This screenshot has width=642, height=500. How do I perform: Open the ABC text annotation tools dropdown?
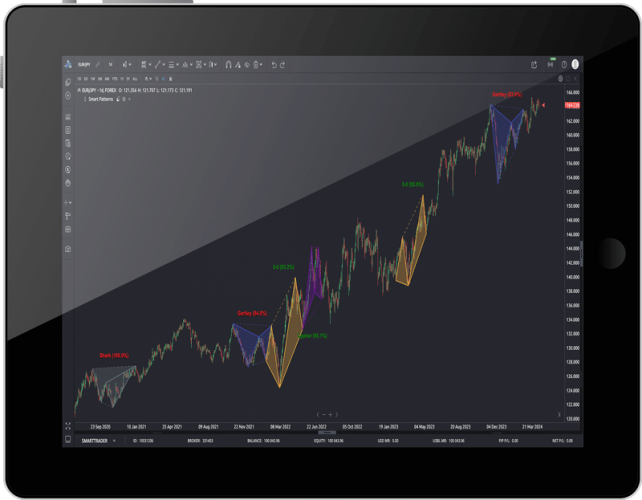(x=146, y=65)
